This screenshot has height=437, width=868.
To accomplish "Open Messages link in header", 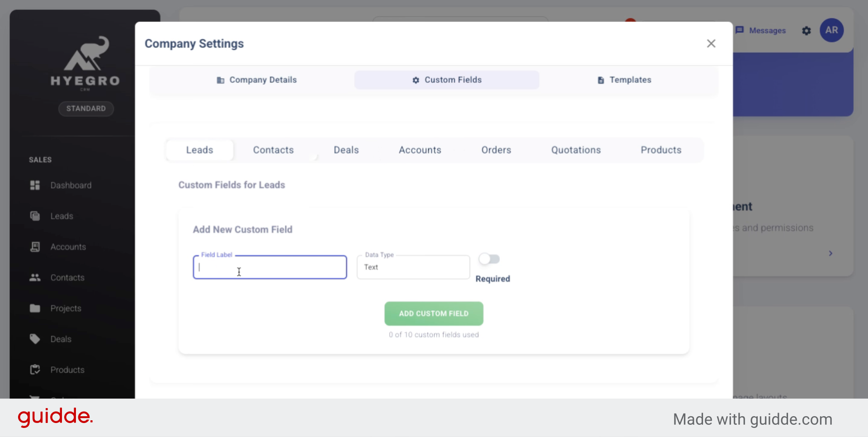I will click(761, 31).
